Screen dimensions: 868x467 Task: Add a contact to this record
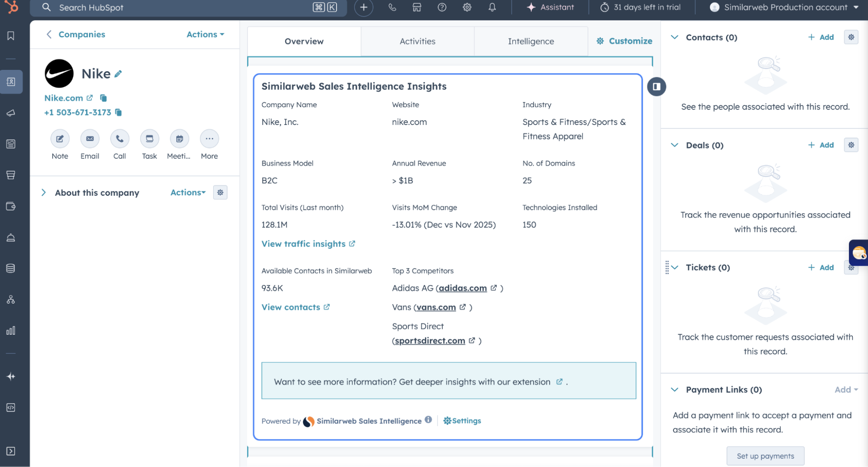tap(821, 37)
